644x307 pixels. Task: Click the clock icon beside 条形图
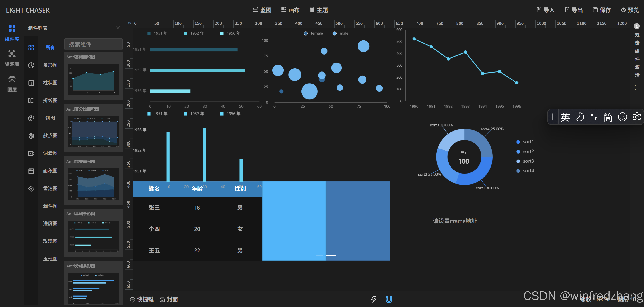pyautogui.click(x=31, y=65)
